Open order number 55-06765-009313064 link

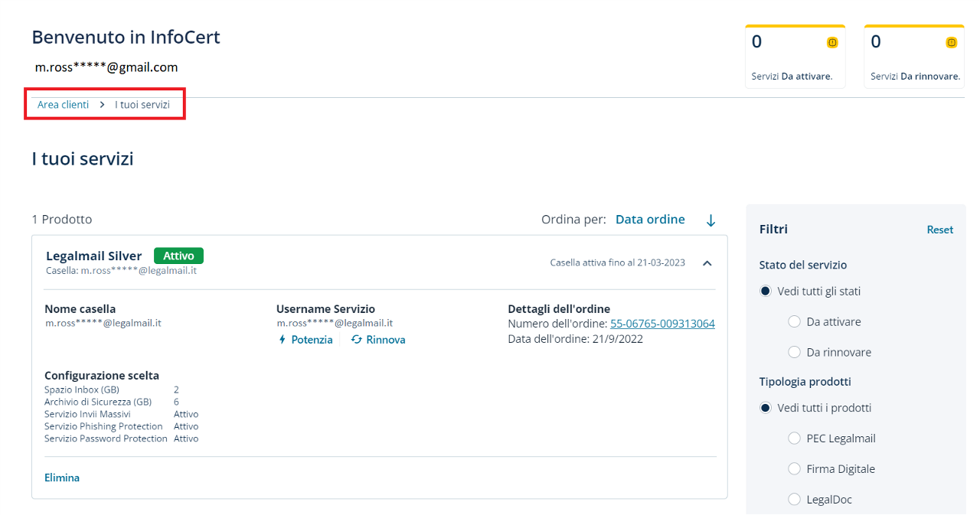(x=662, y=324)
